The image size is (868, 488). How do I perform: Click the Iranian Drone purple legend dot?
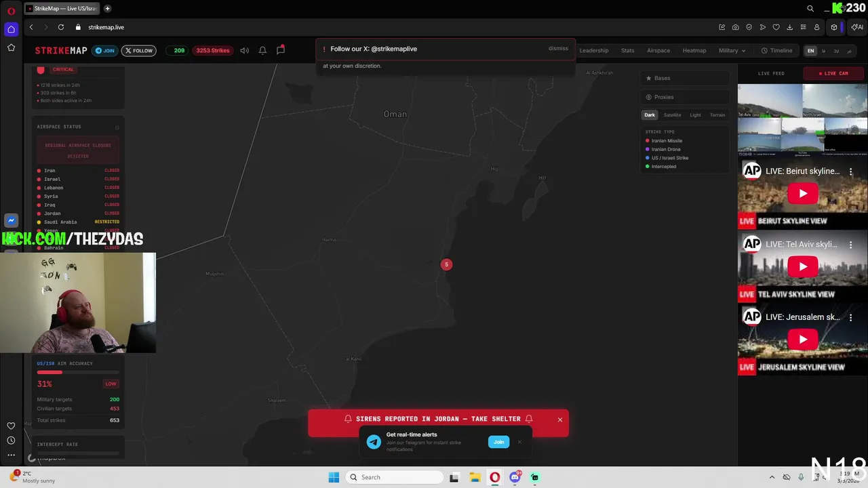click(x=648, y=149)
